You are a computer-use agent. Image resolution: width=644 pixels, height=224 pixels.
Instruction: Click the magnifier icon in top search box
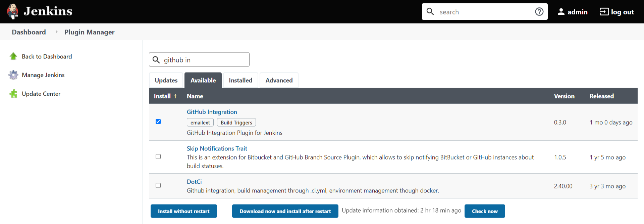click(430, 12)
